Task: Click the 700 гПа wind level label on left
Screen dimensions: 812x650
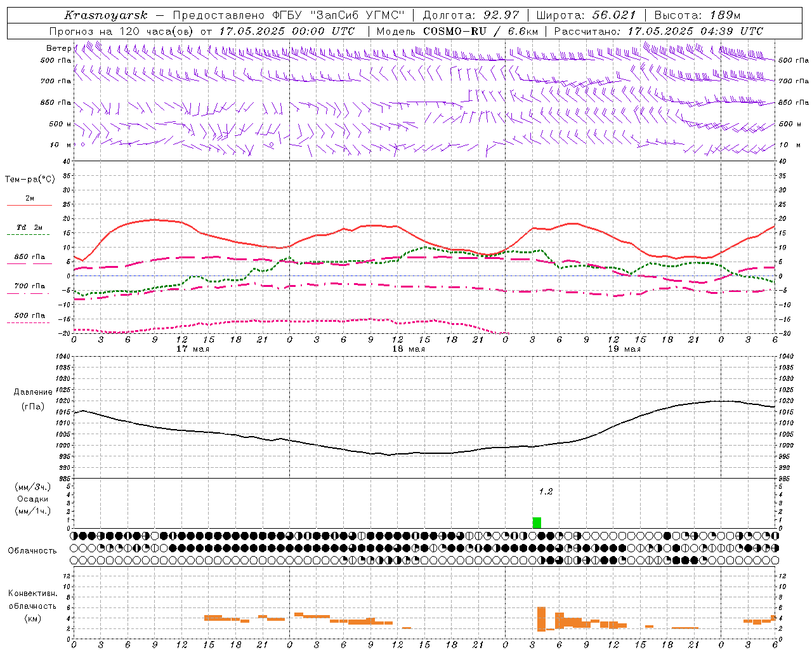Action: [56, 81]
